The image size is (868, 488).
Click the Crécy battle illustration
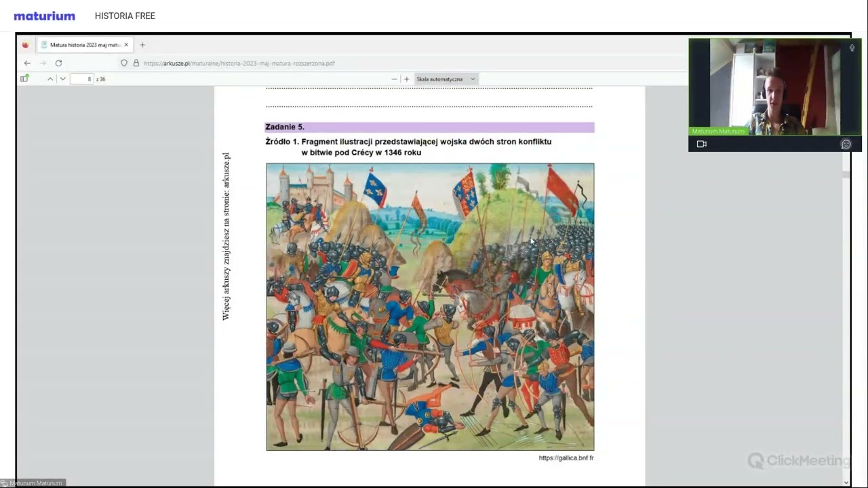(430, 306)
